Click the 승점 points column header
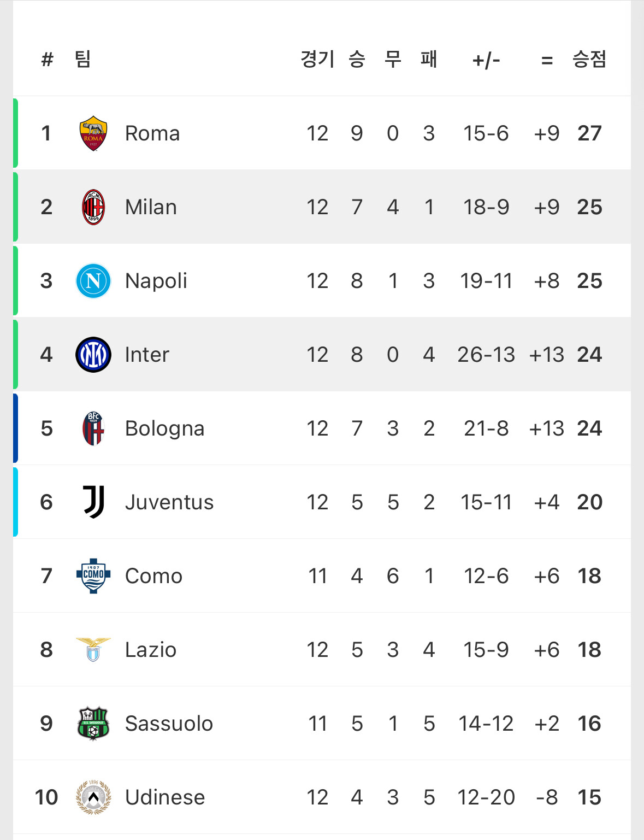Screen dimensions: 644x840 589,59
